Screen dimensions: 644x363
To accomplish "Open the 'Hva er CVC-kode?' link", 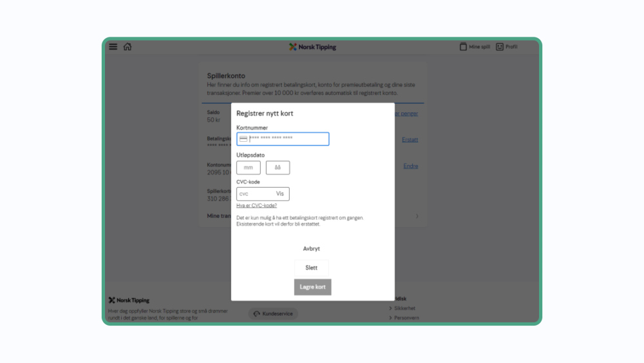I will (256, 206).
